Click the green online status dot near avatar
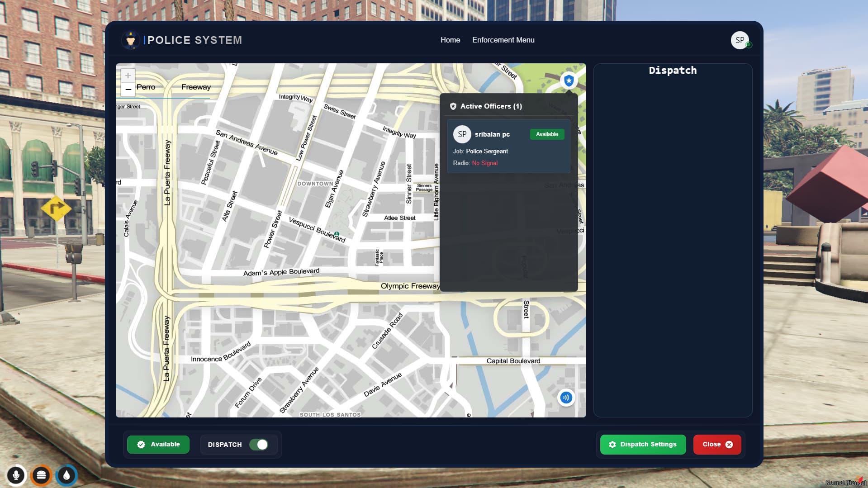This screenshot has height=488, width=868. click(749, 44)
